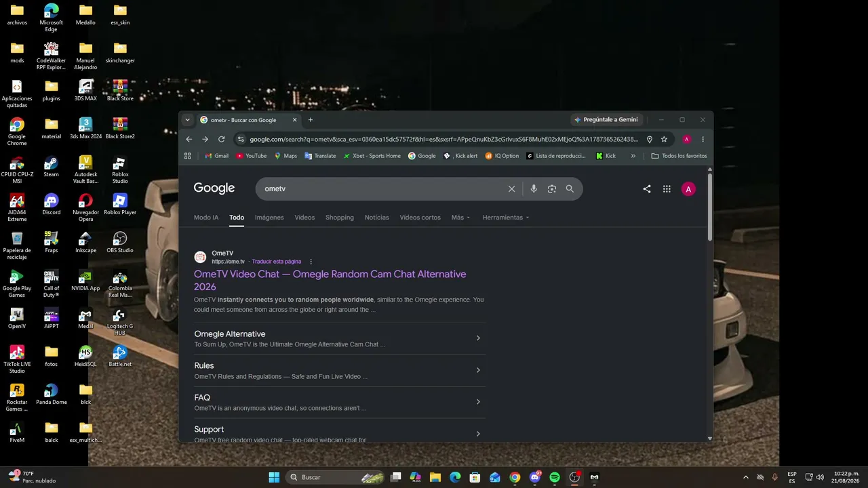This screenshot has width=868, height=488.
Task: Open the OmeTV Video Chat result link
Action: (330, 280)
